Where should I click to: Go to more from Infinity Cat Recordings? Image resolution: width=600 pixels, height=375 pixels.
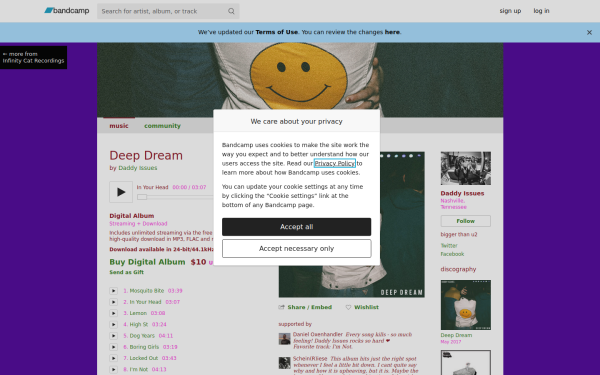coord(33,57)
